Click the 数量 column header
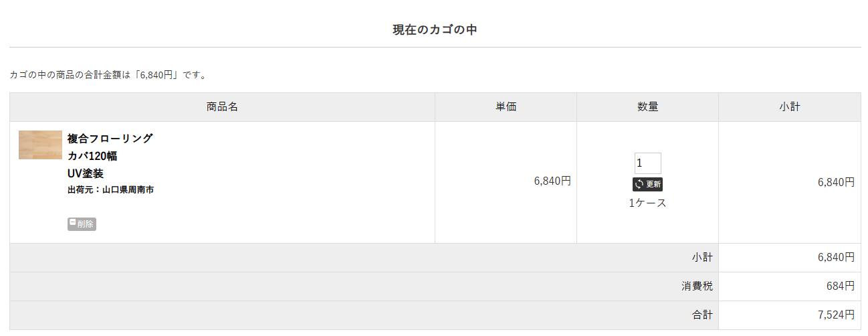Image resolution: width=868 pixels, height=336 pixels. [647, 107]
